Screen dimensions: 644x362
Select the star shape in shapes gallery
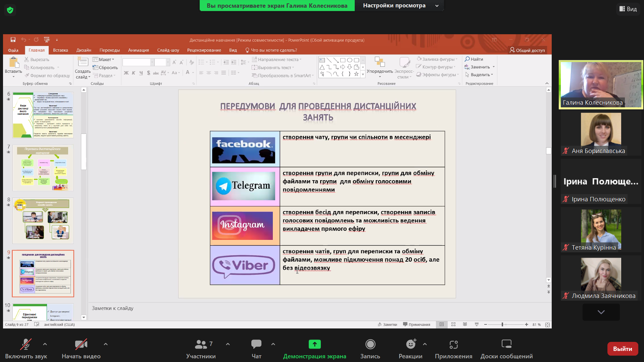(356, 74)
